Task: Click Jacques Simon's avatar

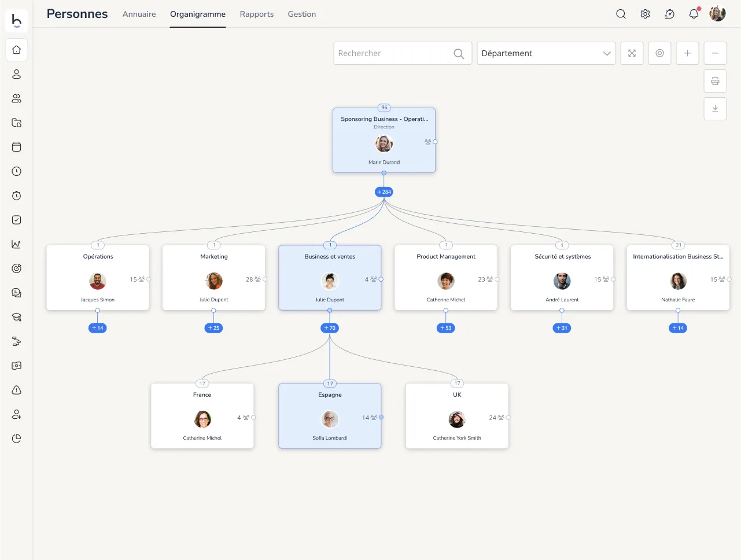Action: point(98,281)
